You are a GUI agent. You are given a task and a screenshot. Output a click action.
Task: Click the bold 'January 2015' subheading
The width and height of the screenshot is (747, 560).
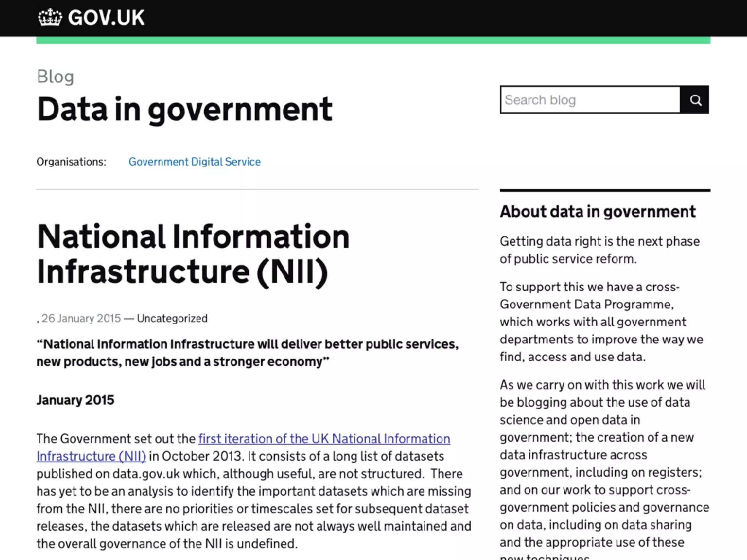76,400
